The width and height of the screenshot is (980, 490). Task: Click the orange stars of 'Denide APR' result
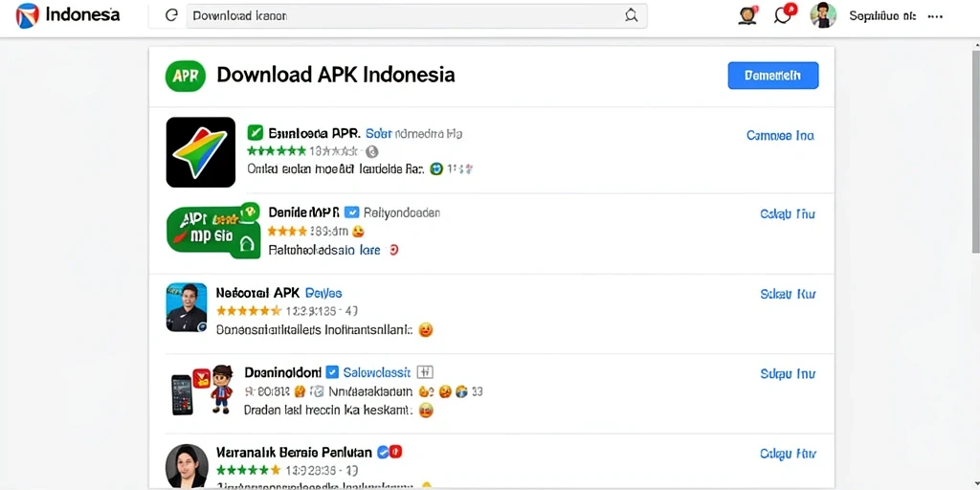coord(287,232)
